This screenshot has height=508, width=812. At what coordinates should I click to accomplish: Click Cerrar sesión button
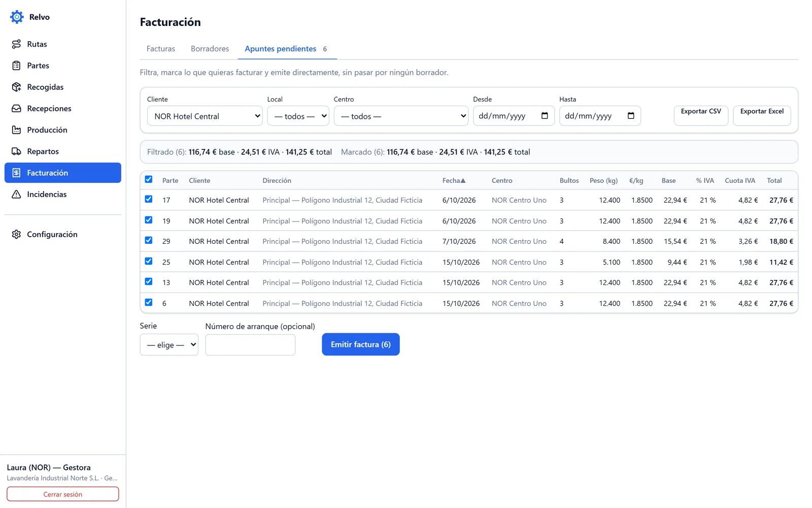(x=63, y=494)
